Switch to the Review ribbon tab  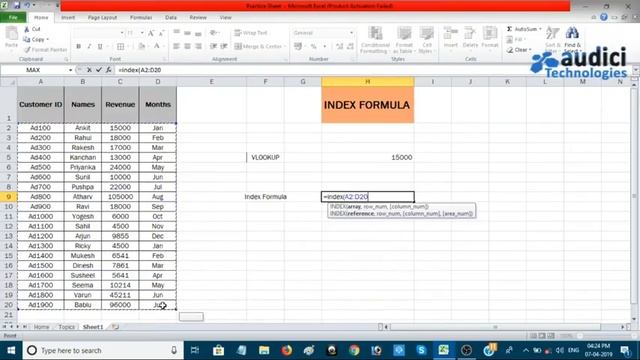198,18
